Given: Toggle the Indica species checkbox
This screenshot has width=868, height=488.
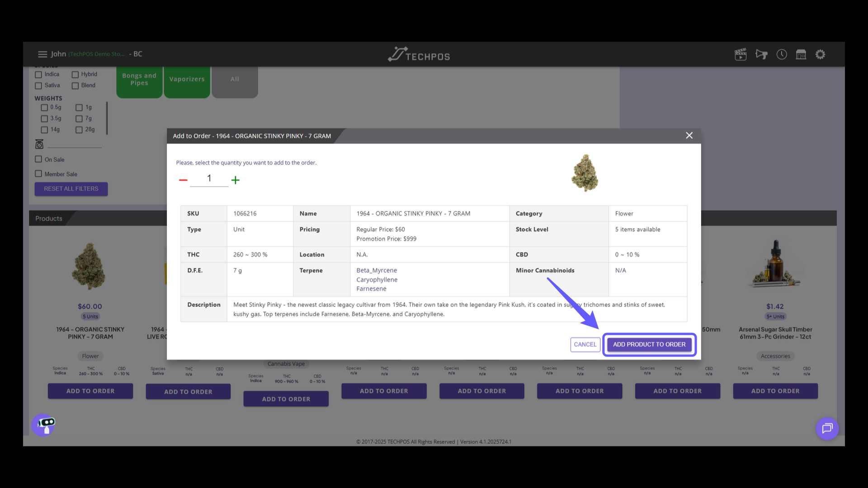Looking at the screenshot, I should (x=38, y=75).
